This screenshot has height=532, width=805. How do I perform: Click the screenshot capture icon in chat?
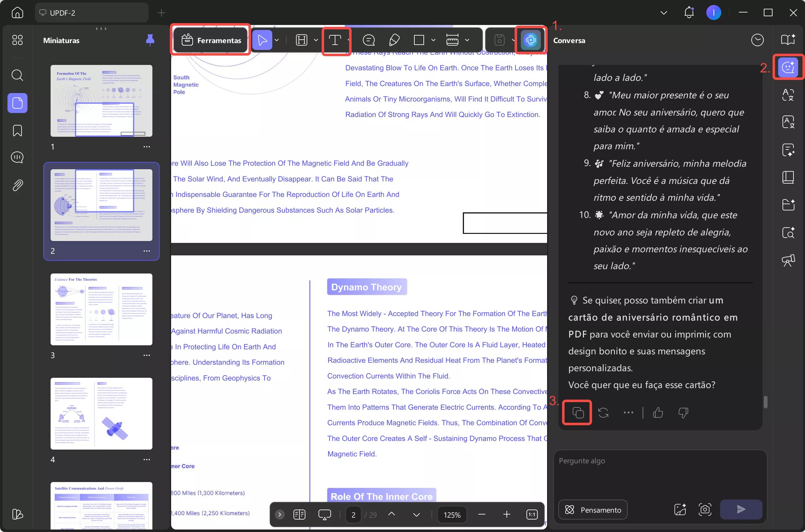(705, 509)
